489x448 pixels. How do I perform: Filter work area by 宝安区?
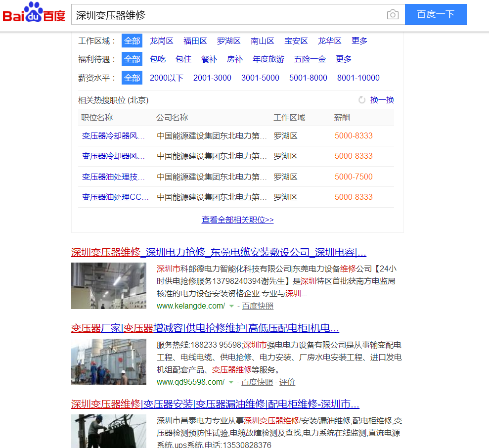point(296,41)
